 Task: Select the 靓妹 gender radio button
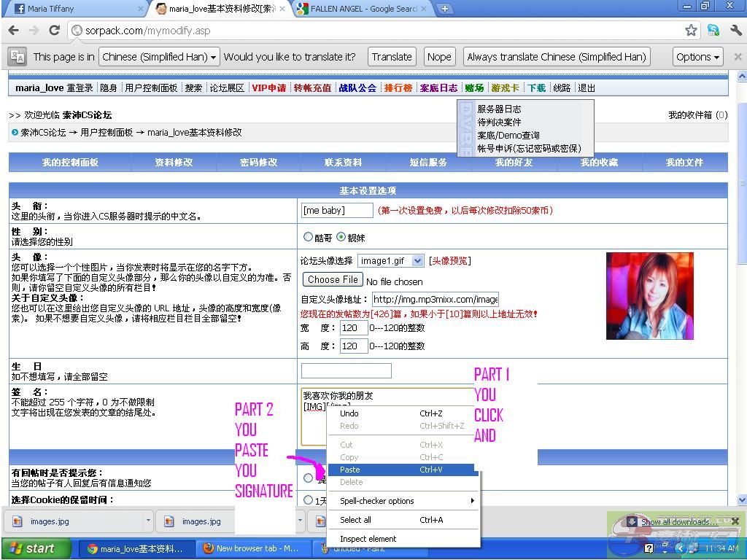(x=341, y=237)
